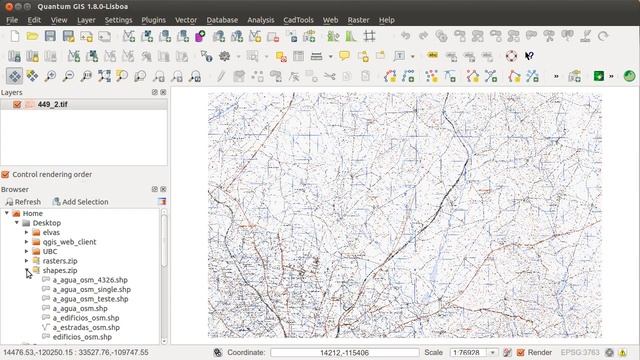Select the Zoom Out magnifier tool
The height and width of the screenshot is (360, 640).
68,76
